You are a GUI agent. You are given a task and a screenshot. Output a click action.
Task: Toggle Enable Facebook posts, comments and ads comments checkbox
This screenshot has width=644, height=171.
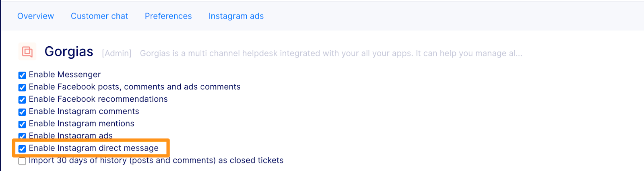coord(22,87)
